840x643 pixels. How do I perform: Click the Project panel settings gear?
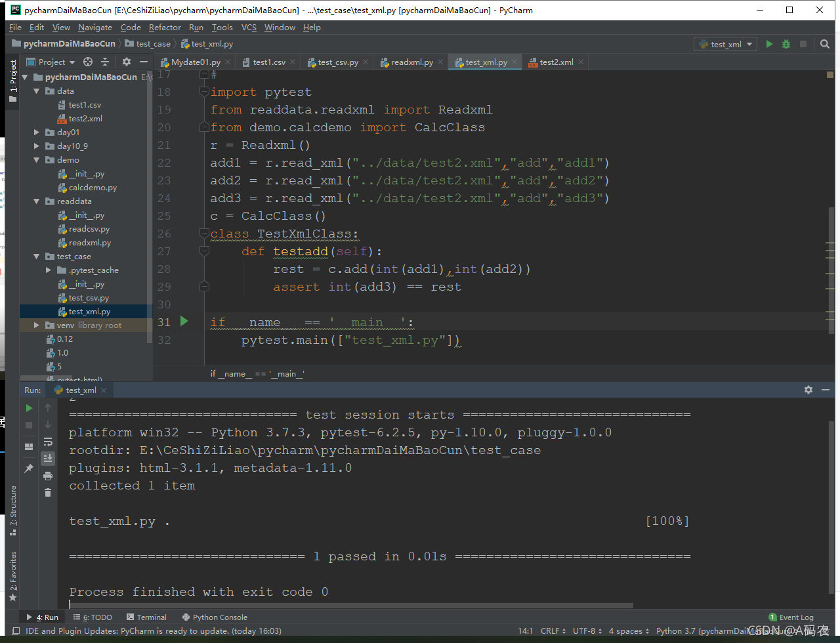(127, 62)
